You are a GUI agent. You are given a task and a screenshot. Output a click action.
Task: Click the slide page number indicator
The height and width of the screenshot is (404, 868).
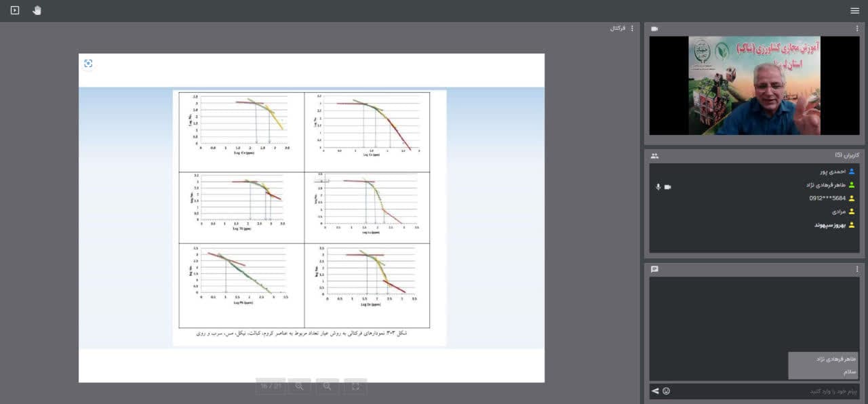(271, 386)
